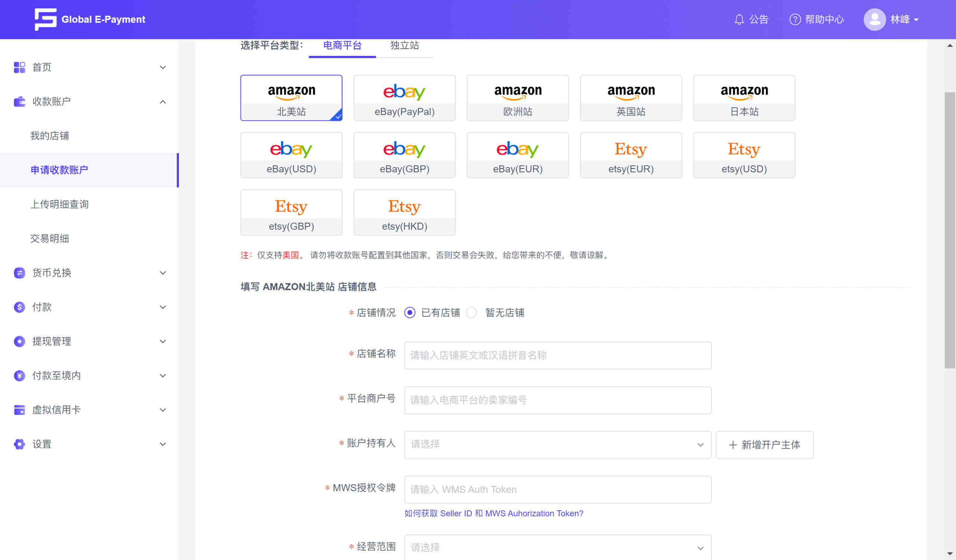This screenshot has width=956, height=560.
Task: Open the 公告 bell notification icon
Action: click(739, 19)
